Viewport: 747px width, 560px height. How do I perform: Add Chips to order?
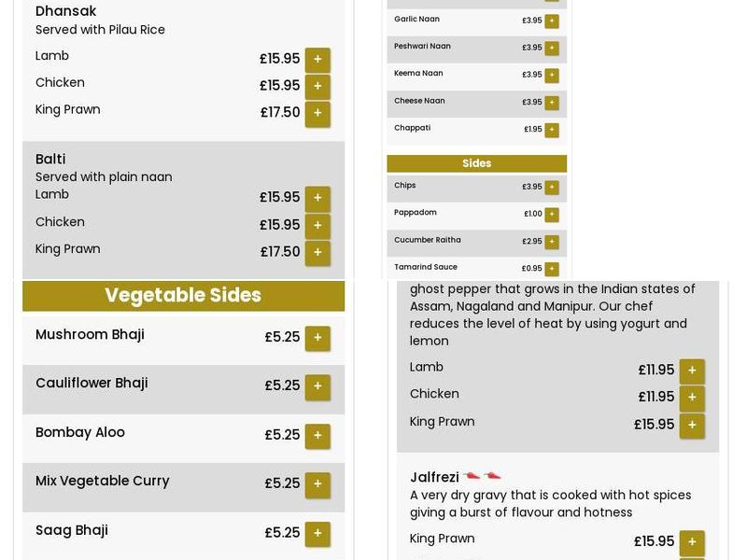click(x=551, y=188)
